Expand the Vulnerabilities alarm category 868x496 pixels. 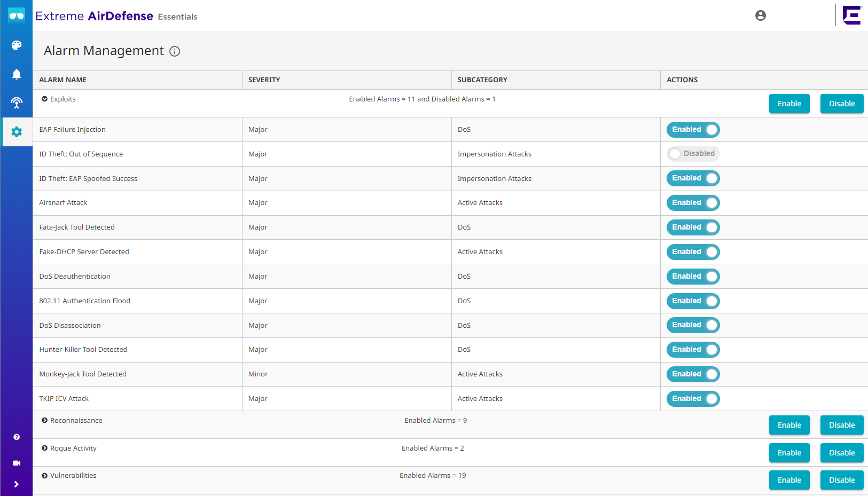[x=45, y=476]
